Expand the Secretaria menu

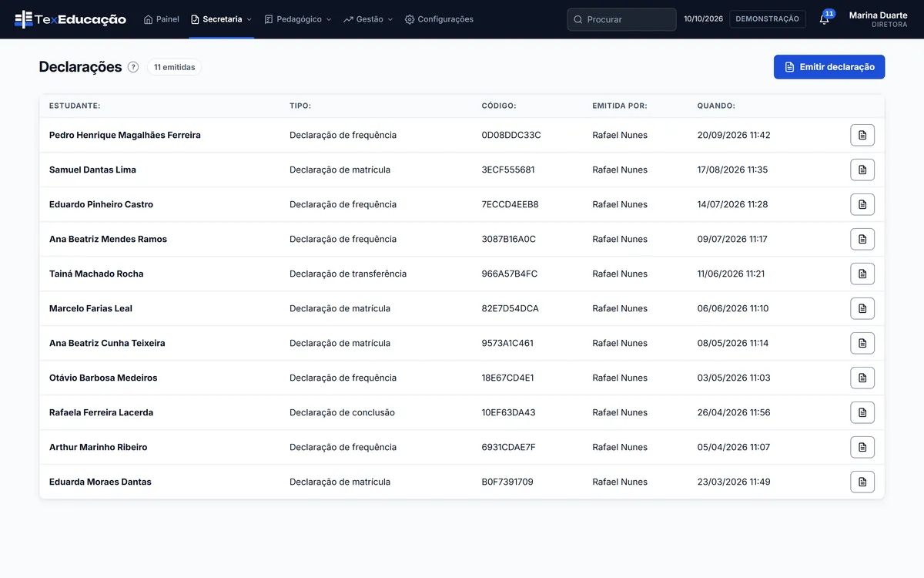pos(221,19)
